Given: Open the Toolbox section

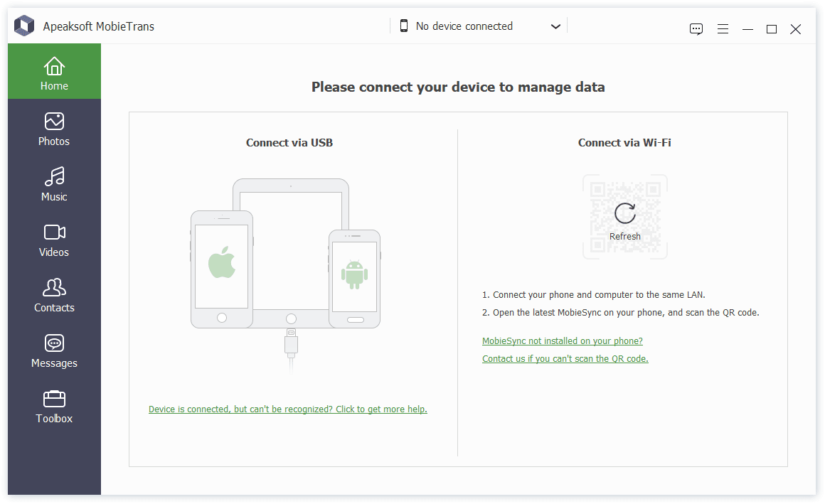Looking at the screenshot, I should pyautogui.click(x=54, y=407).
